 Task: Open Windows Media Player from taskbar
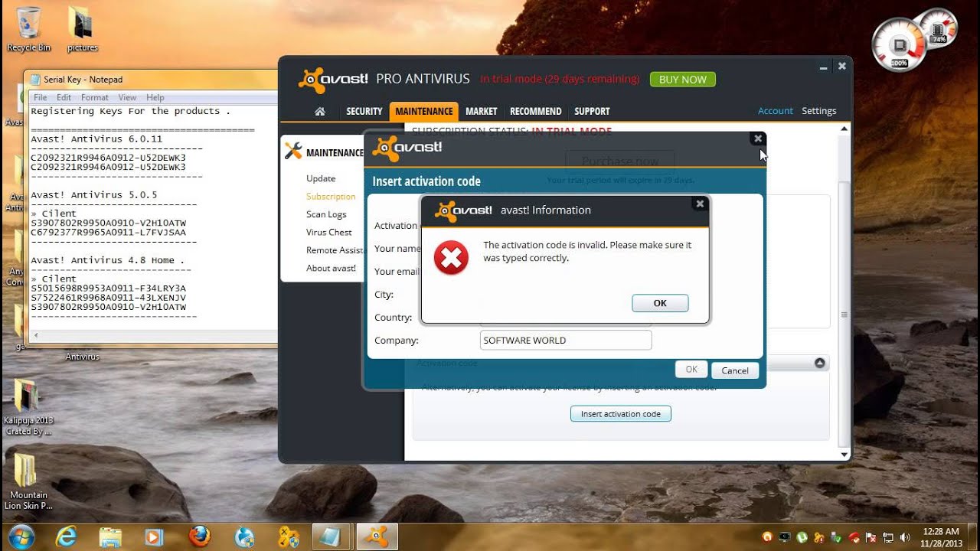click(x=155, y=536)
